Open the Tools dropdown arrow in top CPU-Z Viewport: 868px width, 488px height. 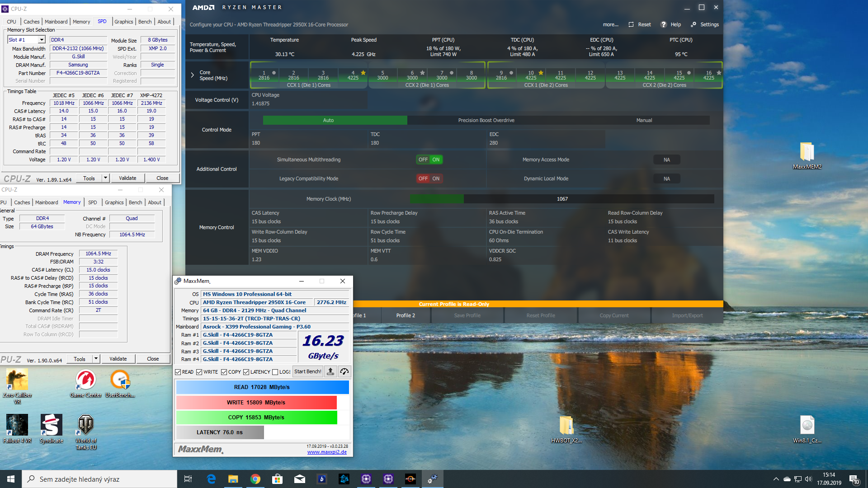105,178
